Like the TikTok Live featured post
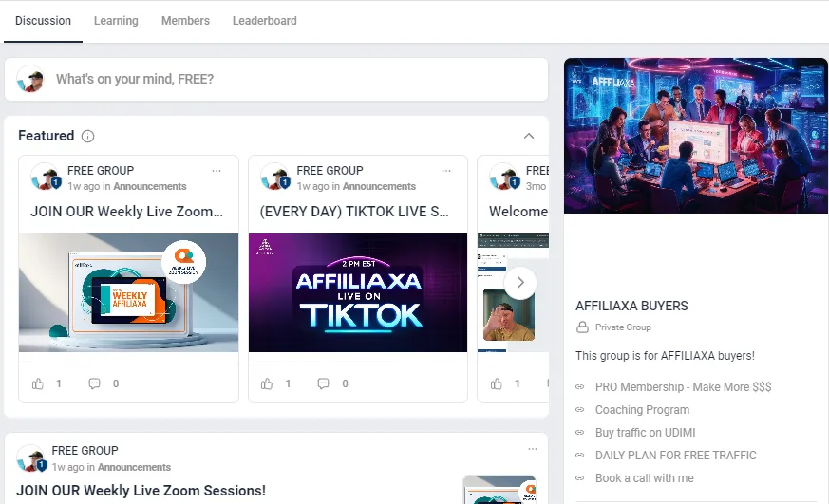The height and width of the screenshot is (504, 829). click(x=267, y=383)
